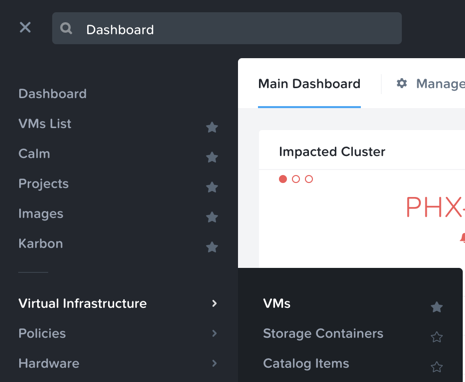
Task: Toggle the star next to Images
Action: (x=212, y=217)
